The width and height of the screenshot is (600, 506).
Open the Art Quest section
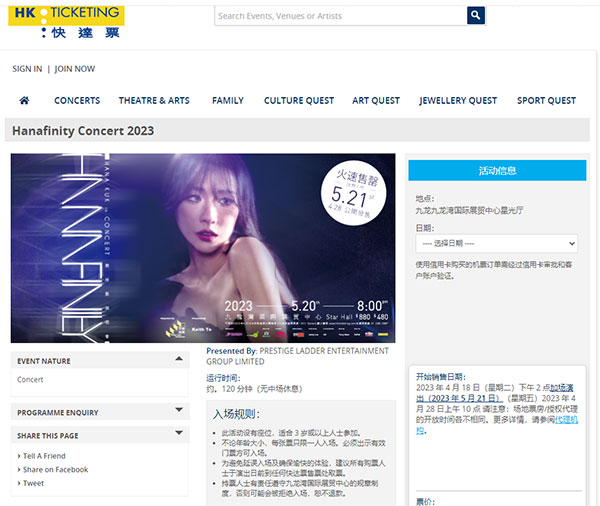pos(376,100)
